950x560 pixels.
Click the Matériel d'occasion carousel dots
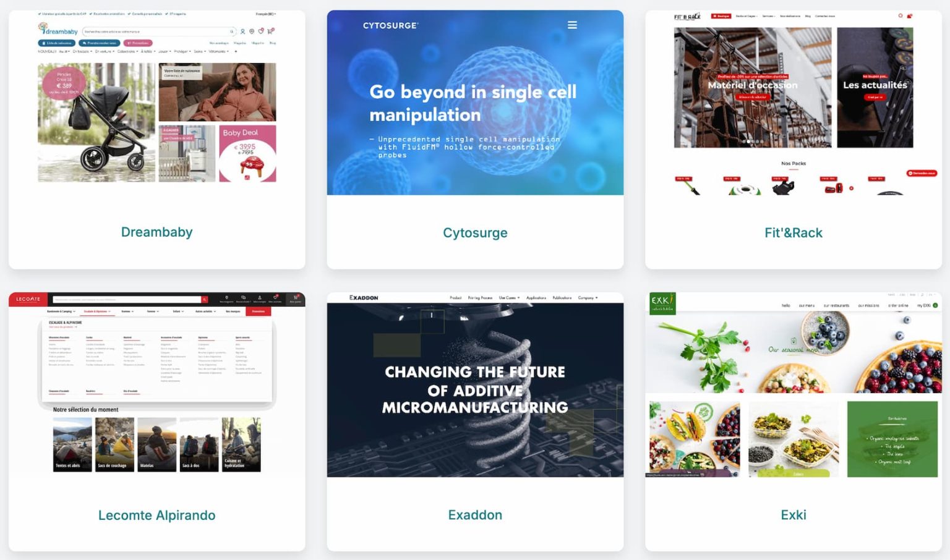(753, 142)
